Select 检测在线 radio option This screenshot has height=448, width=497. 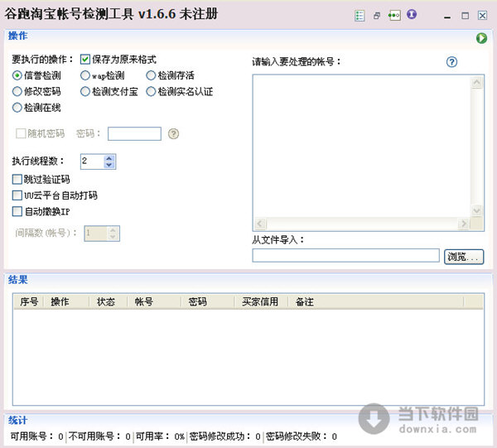(x=17, y=108)
